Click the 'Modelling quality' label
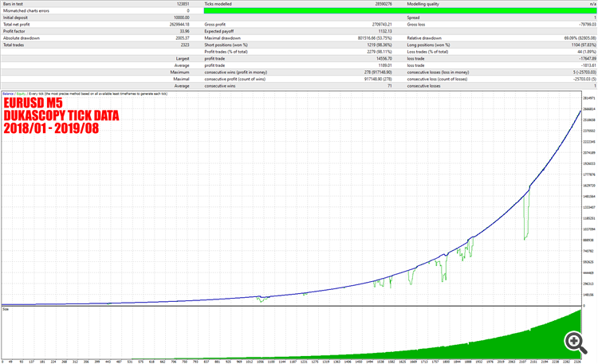 (423, 4)
